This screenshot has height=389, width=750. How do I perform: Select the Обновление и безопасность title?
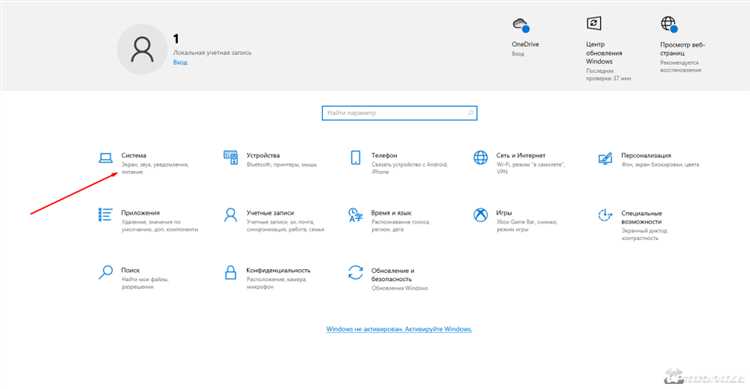[393, 275]
